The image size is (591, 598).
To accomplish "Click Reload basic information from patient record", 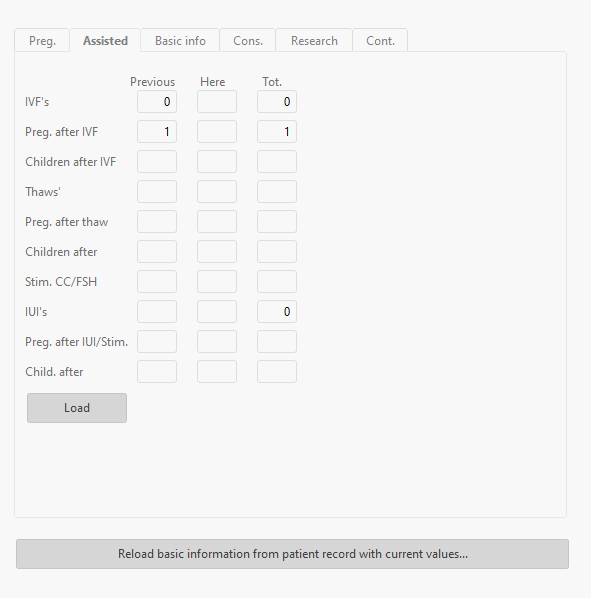I will (x=292, y=554).
